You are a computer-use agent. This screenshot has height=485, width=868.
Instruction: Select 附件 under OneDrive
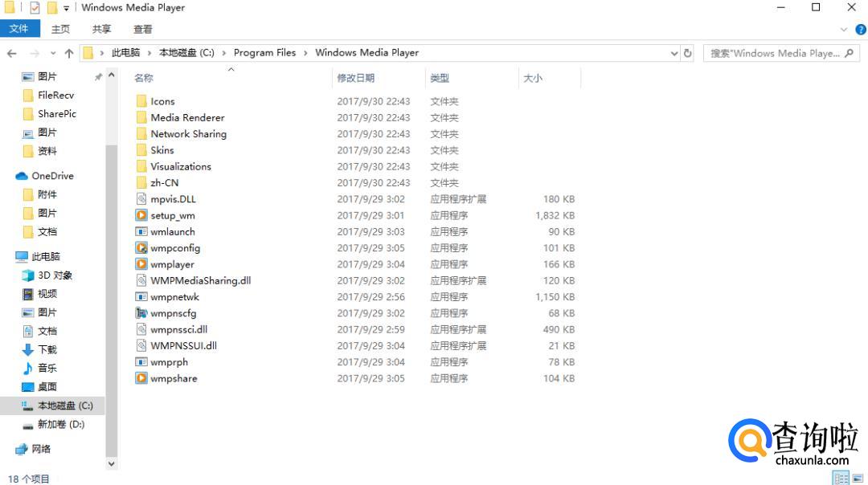point(47,194)
